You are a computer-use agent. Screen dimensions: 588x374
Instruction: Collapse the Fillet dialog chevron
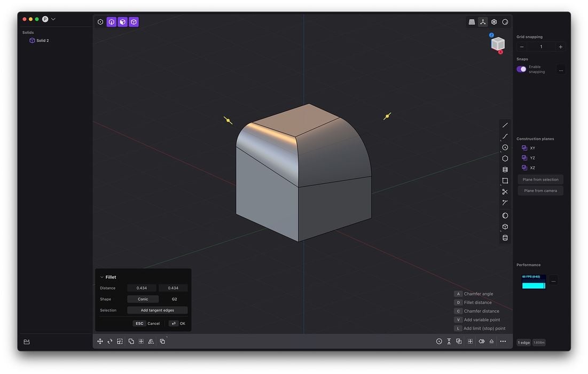pyautogui.click(x=101, y=277)
